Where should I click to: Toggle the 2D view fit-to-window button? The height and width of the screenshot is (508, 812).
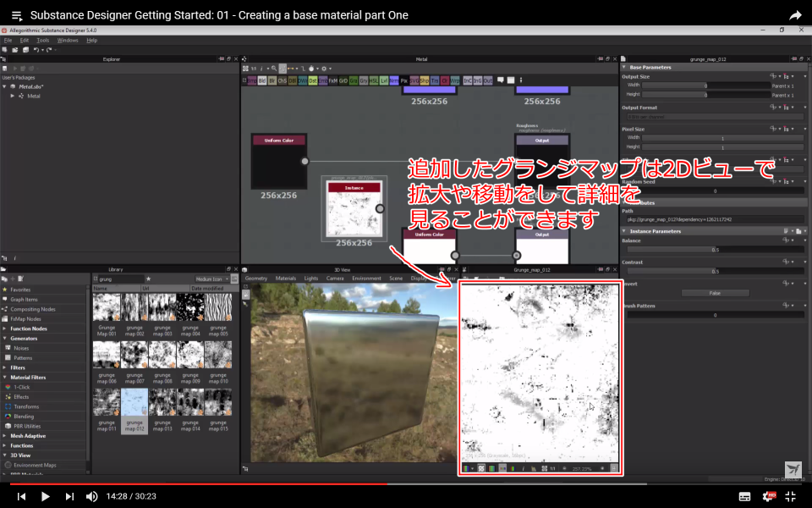(x=544, y=468)
